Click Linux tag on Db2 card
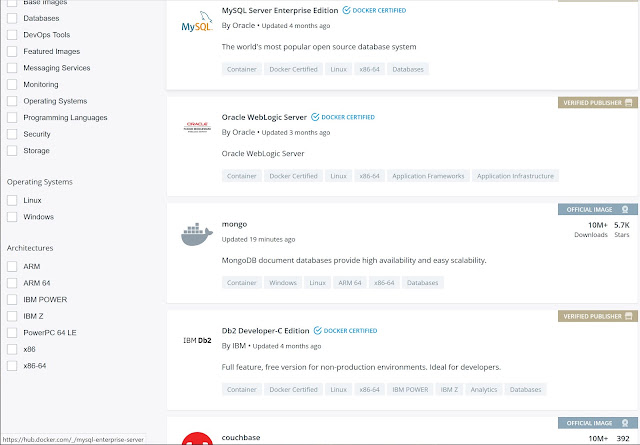Screen dimensions: 640x445 [x=338, y=389]
